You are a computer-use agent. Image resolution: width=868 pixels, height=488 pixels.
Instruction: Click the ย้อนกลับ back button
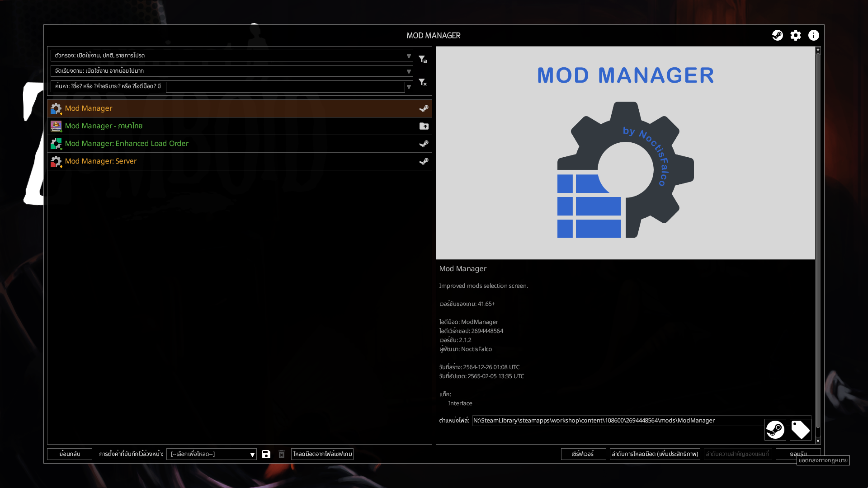pos(70,454)
